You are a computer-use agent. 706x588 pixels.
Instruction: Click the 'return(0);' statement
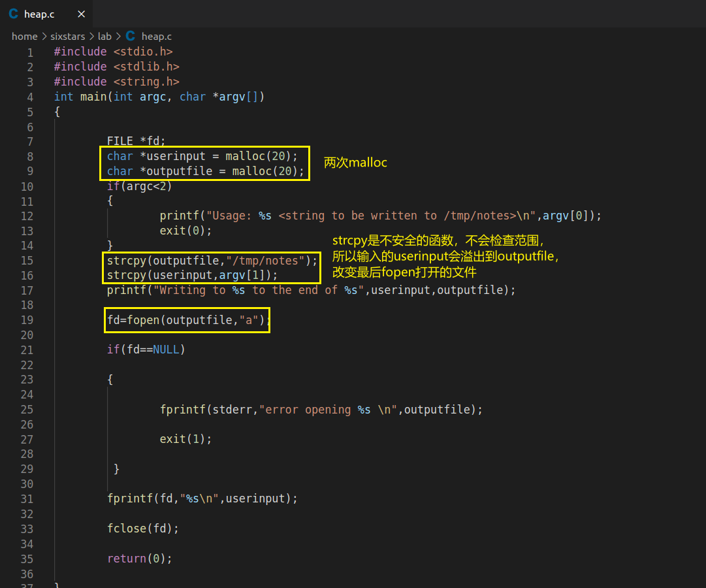tap(140, 559)
